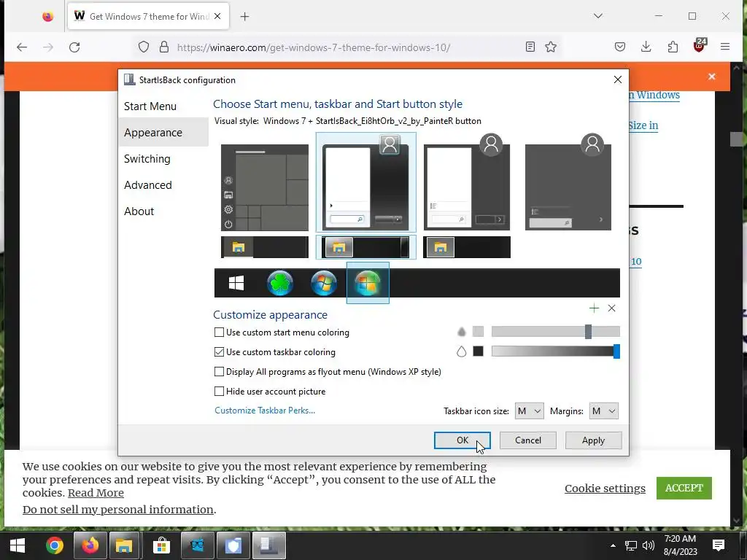
Task: Choose the white-and-dark flat start menu style
Action: pos(467,182)
